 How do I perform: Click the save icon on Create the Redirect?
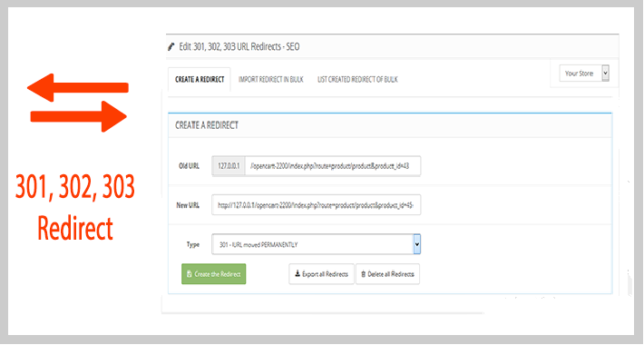190,274
